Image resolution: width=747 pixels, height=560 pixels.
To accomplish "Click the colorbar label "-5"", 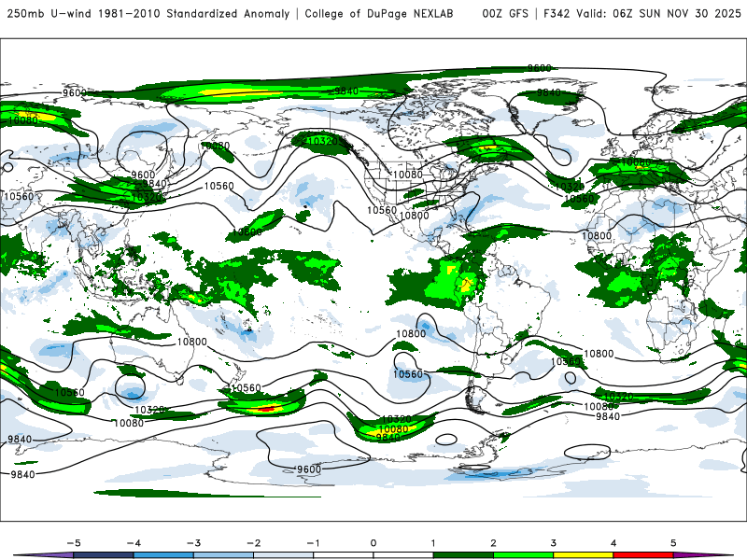I will point(74,543).
